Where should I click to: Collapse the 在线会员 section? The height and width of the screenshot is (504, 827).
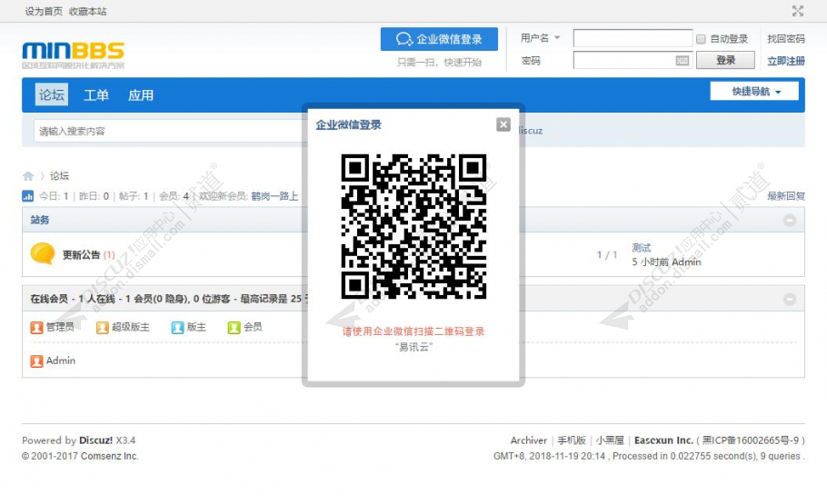pyautogui.click(x=789, y=299)
